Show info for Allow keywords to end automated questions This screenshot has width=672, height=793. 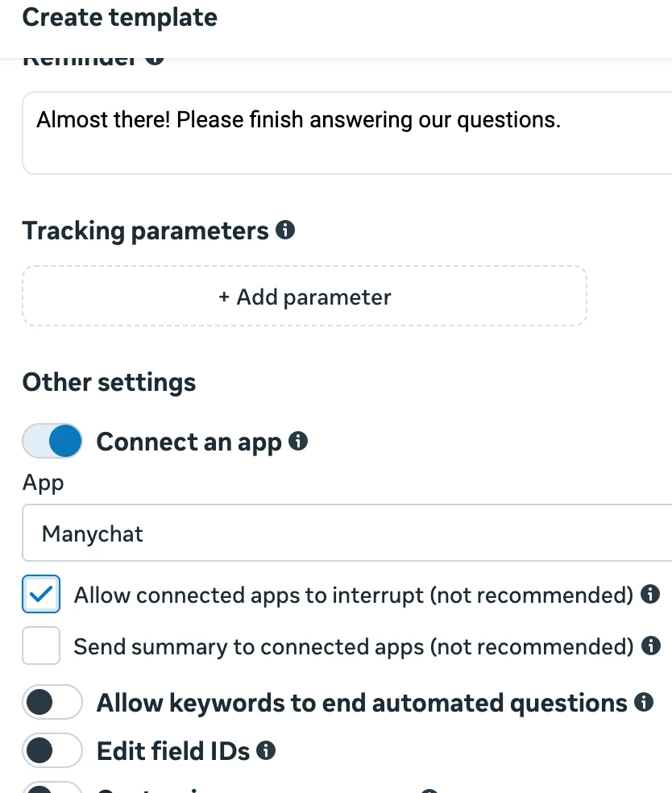[644, 703]
